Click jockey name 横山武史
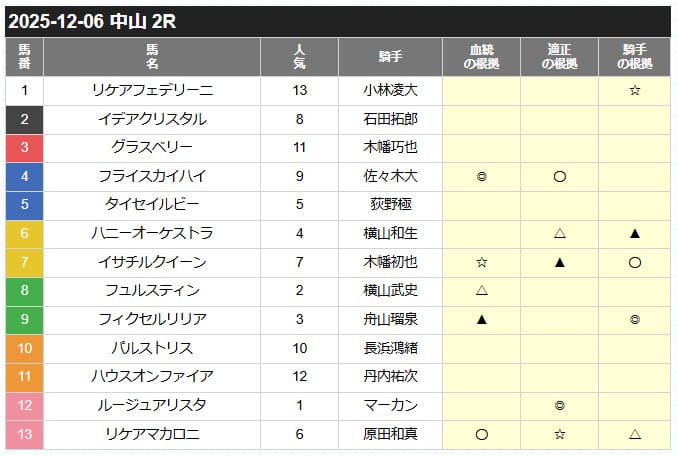677x456 pixels. 390,292
